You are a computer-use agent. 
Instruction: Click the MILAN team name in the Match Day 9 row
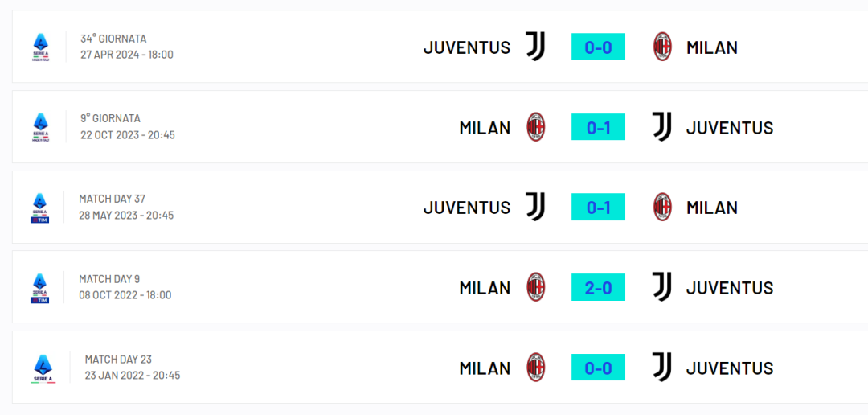click(x=485, y=288)
